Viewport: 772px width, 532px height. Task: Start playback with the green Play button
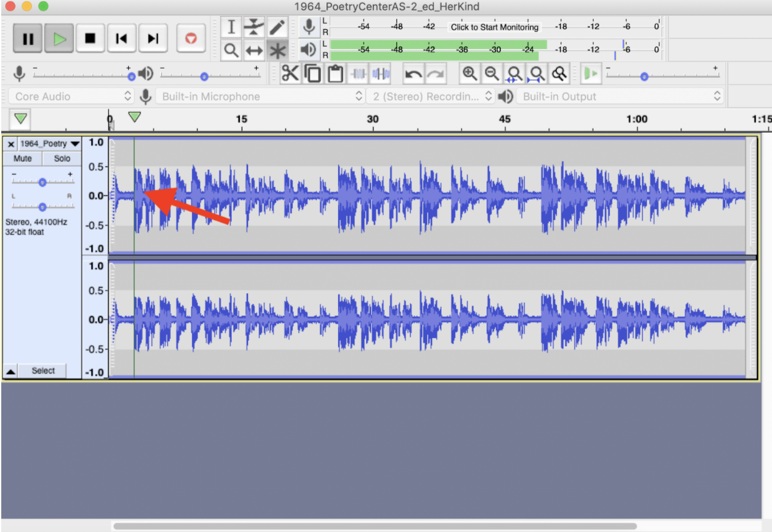(x=59, y=39)
